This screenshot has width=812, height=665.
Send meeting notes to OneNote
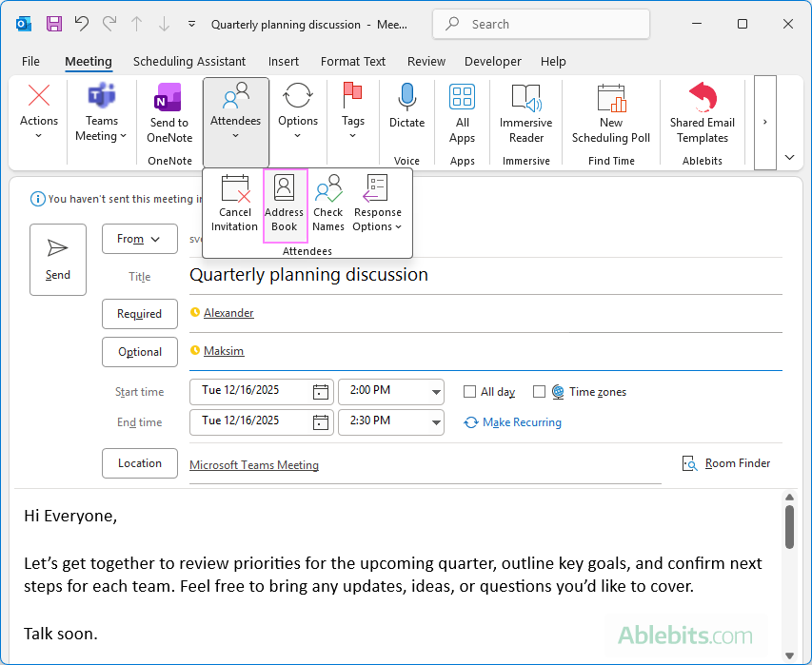[x=168, y=114]
